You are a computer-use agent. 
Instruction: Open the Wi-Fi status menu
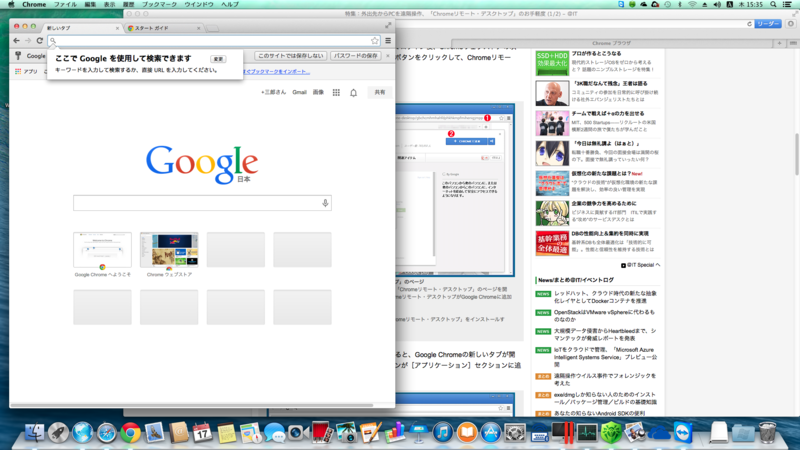tap(692, 4)
